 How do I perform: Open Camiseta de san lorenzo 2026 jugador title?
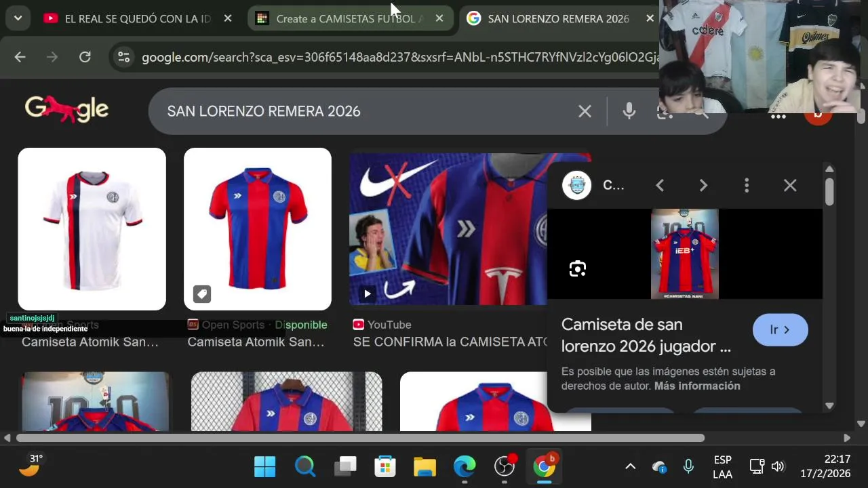coord(646,335)
